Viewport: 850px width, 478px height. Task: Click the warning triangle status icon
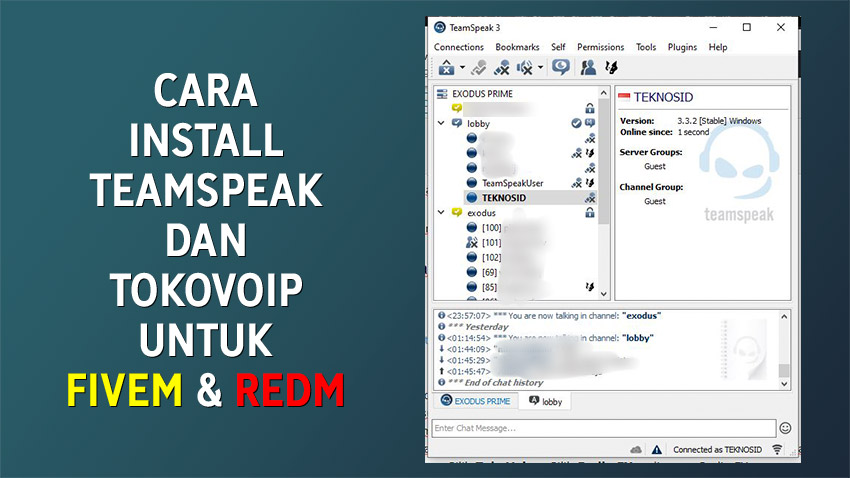pyautogui.click(x=656, y=449)
